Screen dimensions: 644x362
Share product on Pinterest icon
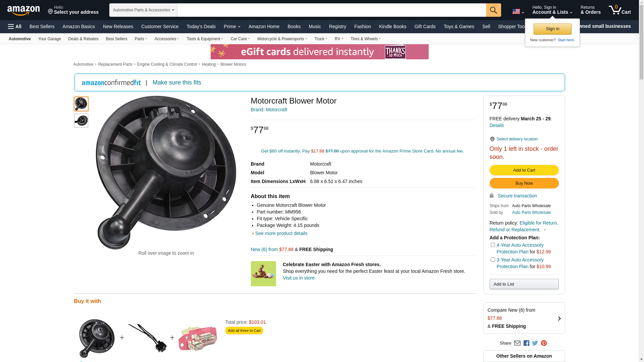point(544,343)
